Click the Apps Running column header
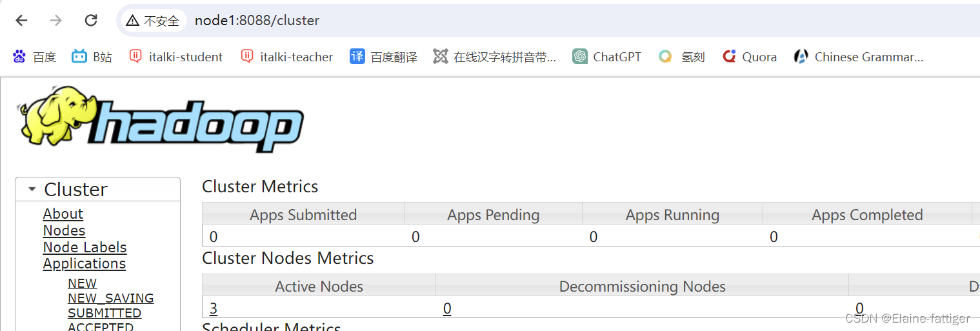Screen dimensions: 980x331 (672, 215)
